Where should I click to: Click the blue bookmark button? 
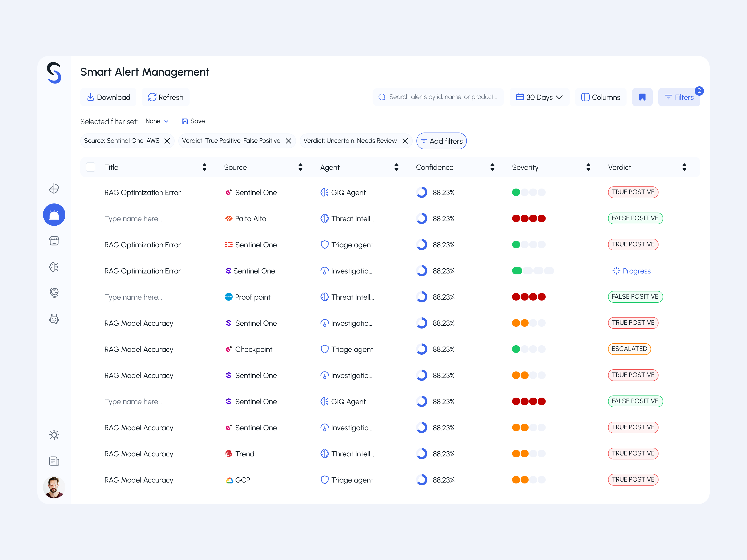click(x=642, y=97)
